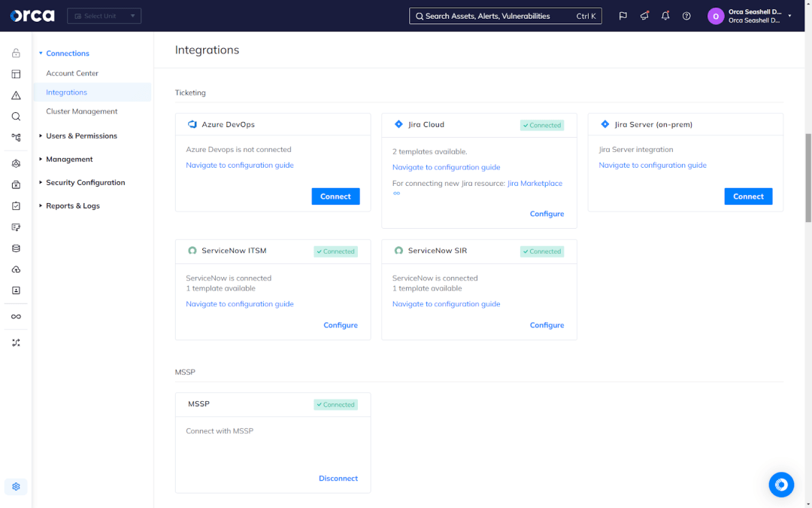Viewport: 812px width, 508px height.
Task: Open Jira Server configuration guide link
Action: click(x=653, y=165)
